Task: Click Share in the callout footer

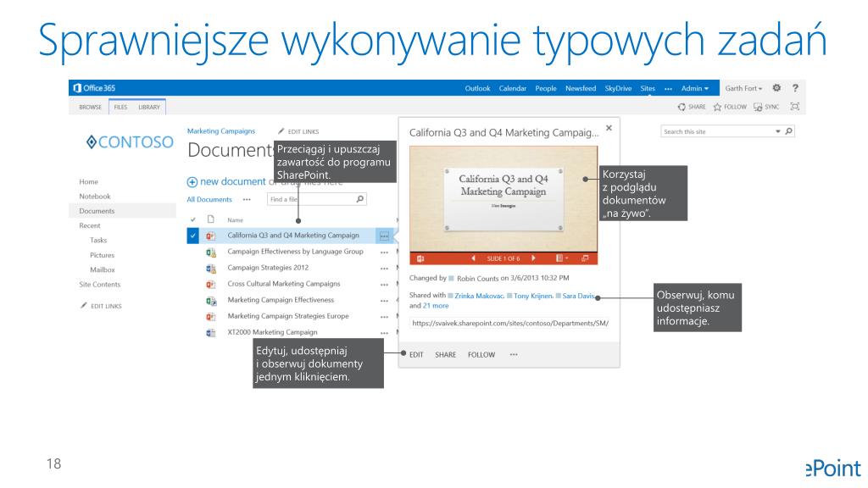Action: pos(446,355)
